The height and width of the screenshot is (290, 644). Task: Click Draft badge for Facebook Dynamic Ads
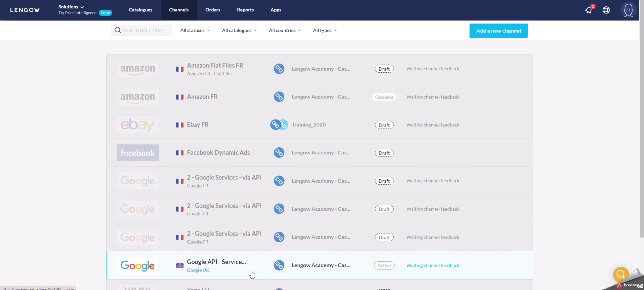[384, 153]
